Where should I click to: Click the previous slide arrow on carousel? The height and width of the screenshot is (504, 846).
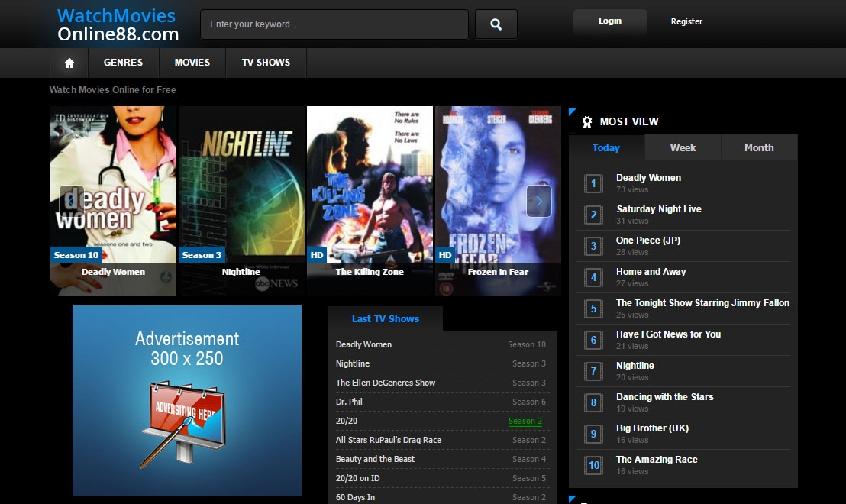click(x=71, y=201)
